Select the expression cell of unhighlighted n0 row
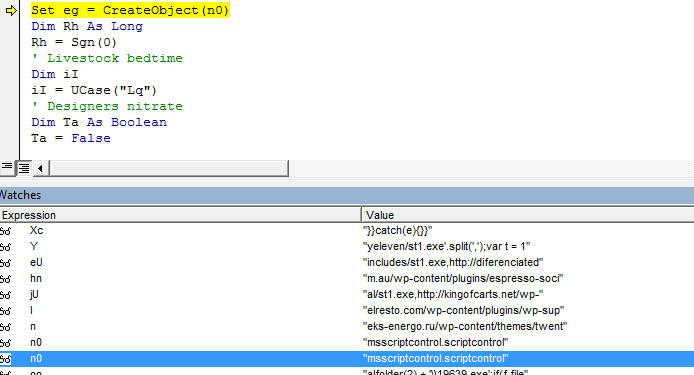This screenshot has width=694, height=375. coord(36,343)
